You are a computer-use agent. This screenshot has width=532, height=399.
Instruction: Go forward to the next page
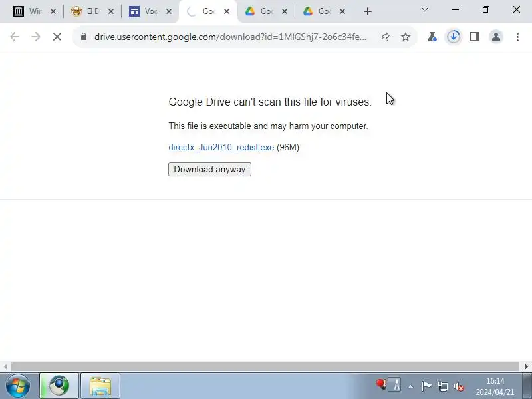(x=36, y=37)
